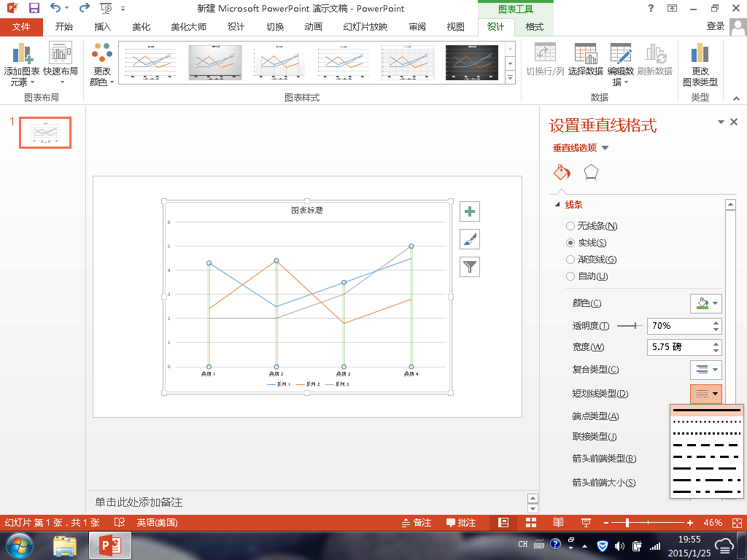Switch to reading view
The height and width of the screenshot is (560, 747).
point(558,522)
